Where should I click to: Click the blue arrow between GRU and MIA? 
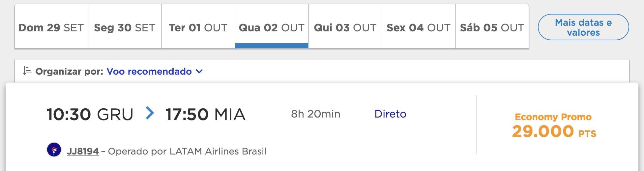(x=150, y=113)
